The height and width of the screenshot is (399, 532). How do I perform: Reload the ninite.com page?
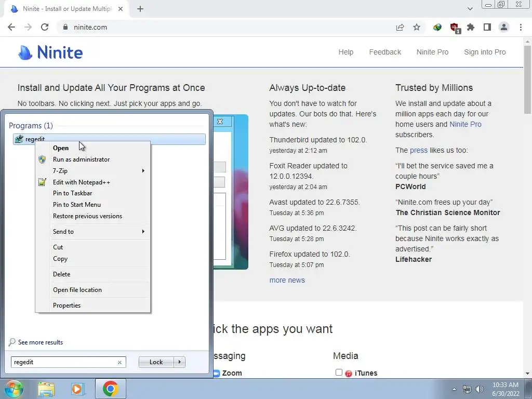click(45, 27)
